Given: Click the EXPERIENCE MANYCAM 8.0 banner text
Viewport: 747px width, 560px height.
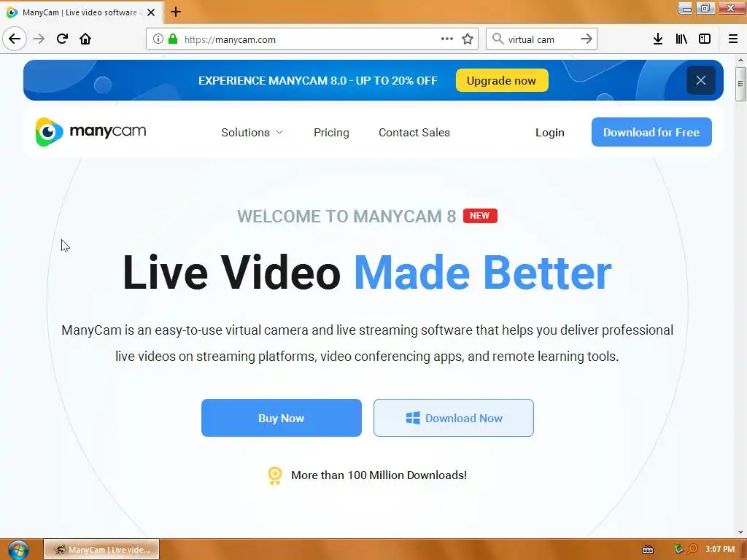Looking at the screenshot, I should click(x=318, y=80).
